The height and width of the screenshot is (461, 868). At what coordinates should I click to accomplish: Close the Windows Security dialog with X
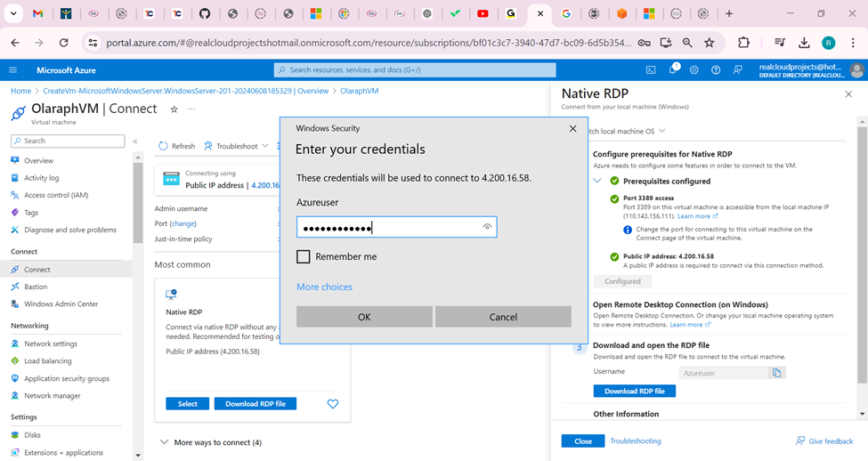click(573, 128)
